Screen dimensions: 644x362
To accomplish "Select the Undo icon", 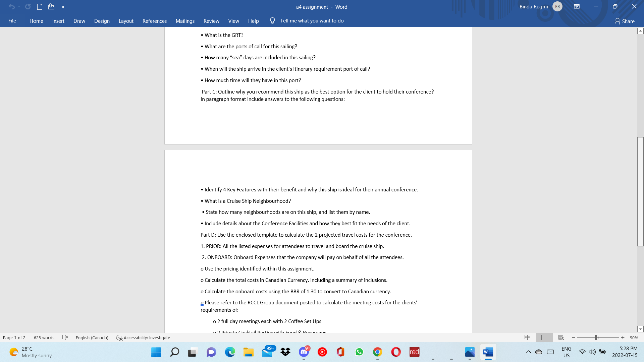I will [x=12, y=7].
